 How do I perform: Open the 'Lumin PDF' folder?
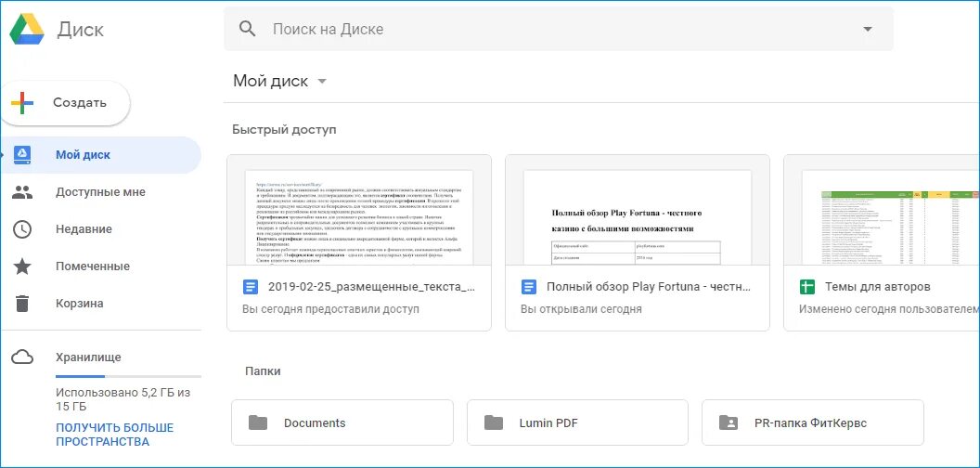tap(577, 422)
